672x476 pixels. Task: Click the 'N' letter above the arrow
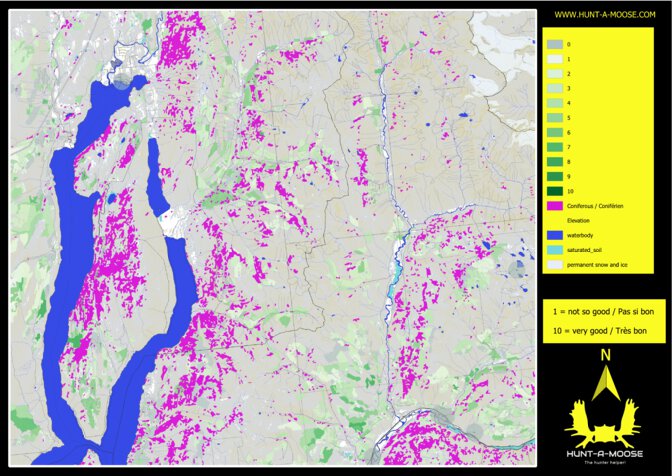pyautogui.click(x=605, y=356)
